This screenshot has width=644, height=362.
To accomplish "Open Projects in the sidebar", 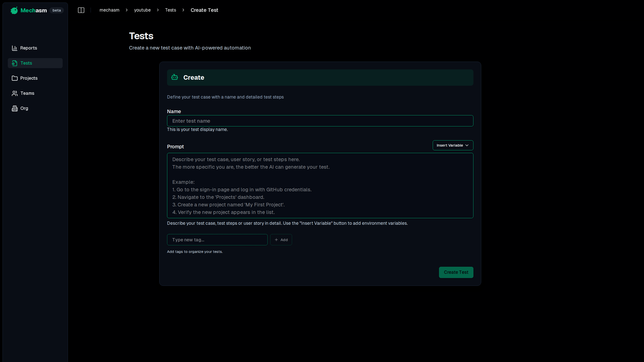I will 29,78.
